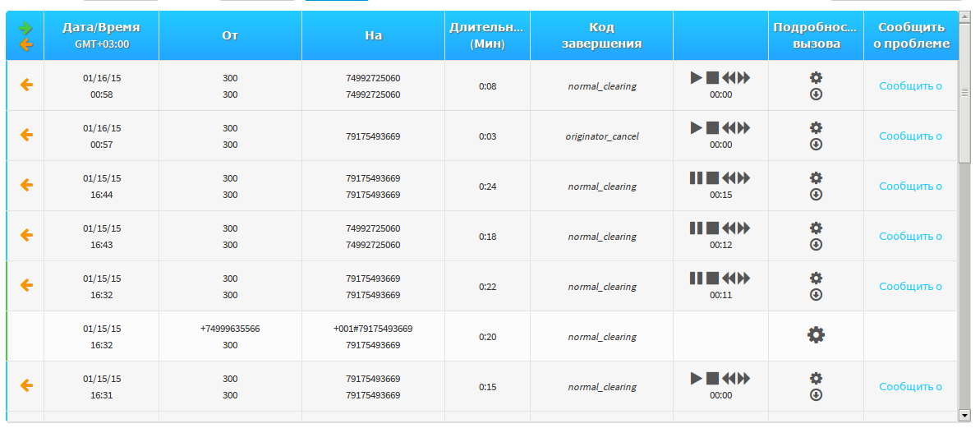The image size is (980, 442).
Task: Click the originator_cancel completion code
Action: (601, 136)
